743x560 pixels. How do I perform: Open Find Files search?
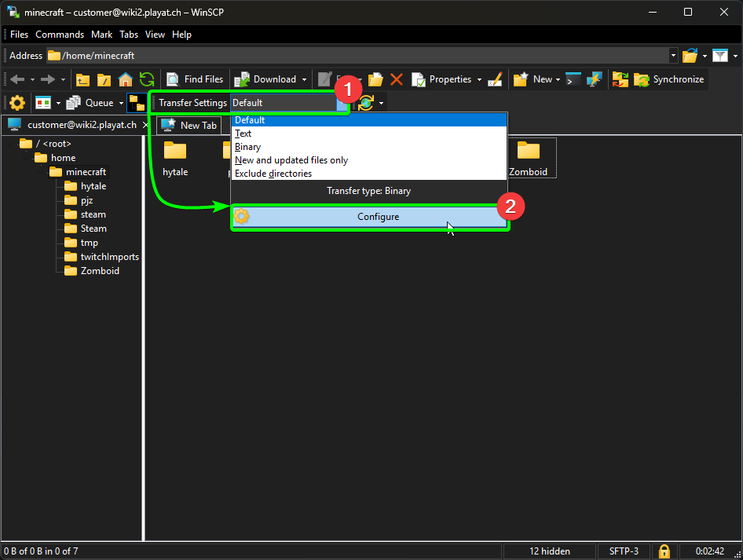(194, 79)
